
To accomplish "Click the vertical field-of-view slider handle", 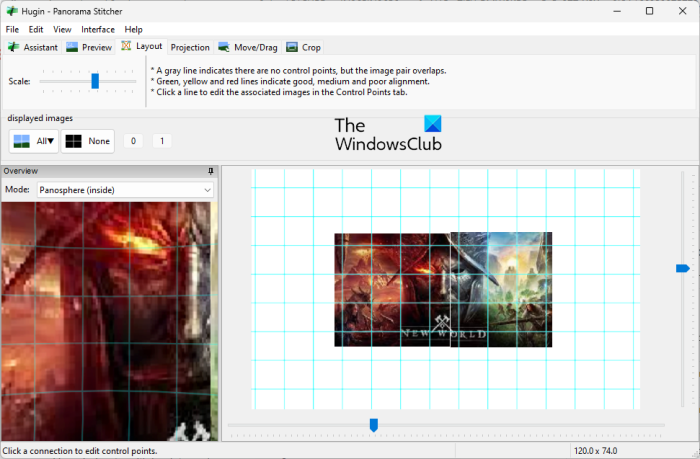I will pos(683,268).
